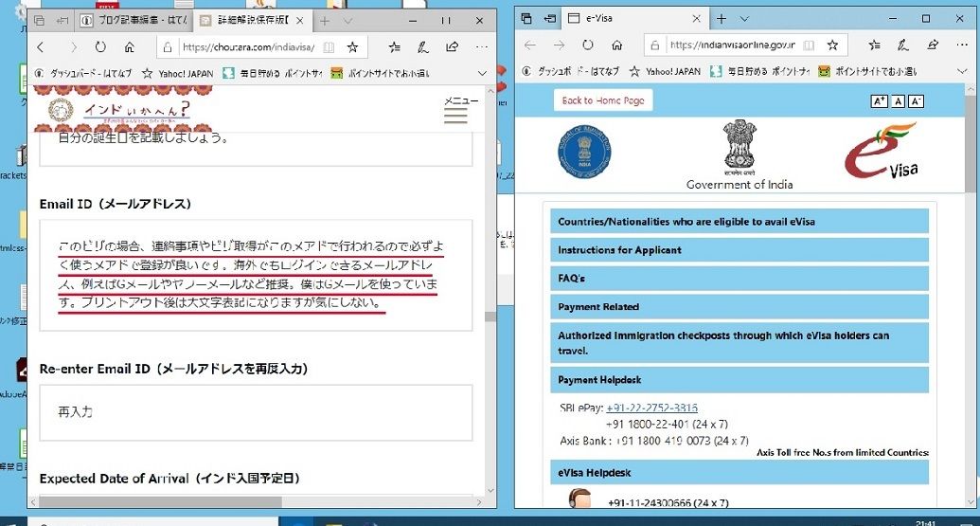Click the 再入力 box under Re-enter Email ID
The width and height of the screenshot is (980, 526).
[x=256, y=412]
